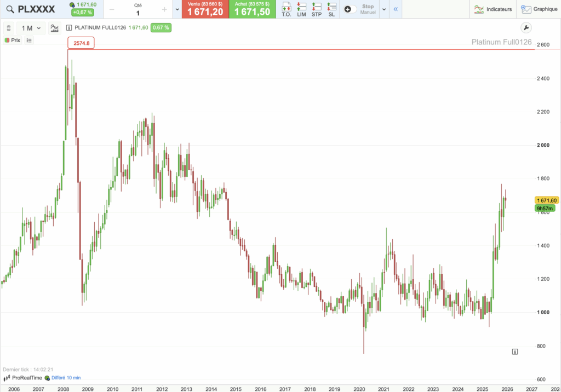This screenshot has height=392, width=561.
Task: Open the PLATINUM FULL0126 info icon
Action: 69,28
